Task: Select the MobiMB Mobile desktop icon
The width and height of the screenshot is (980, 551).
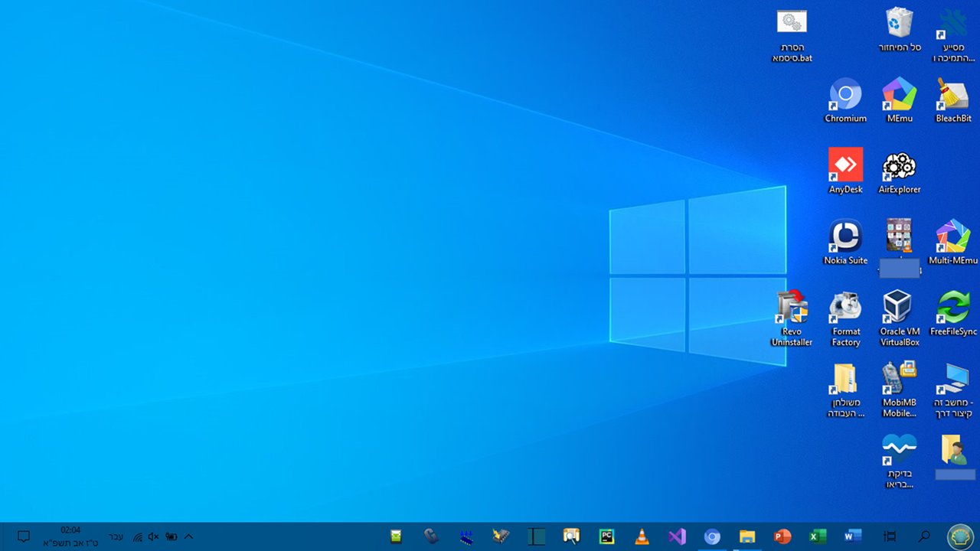Action: coord(899,390)
